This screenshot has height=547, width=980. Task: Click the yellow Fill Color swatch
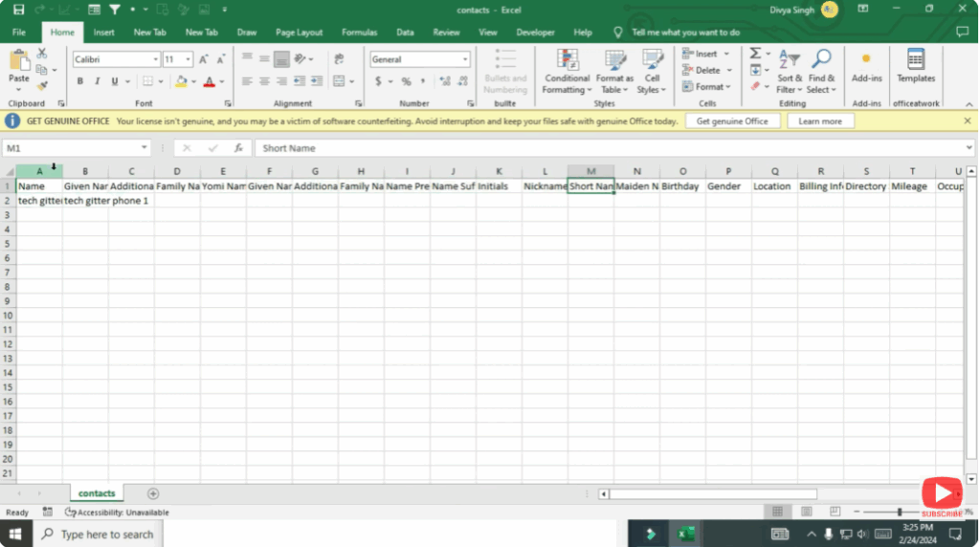coord(181,81)
